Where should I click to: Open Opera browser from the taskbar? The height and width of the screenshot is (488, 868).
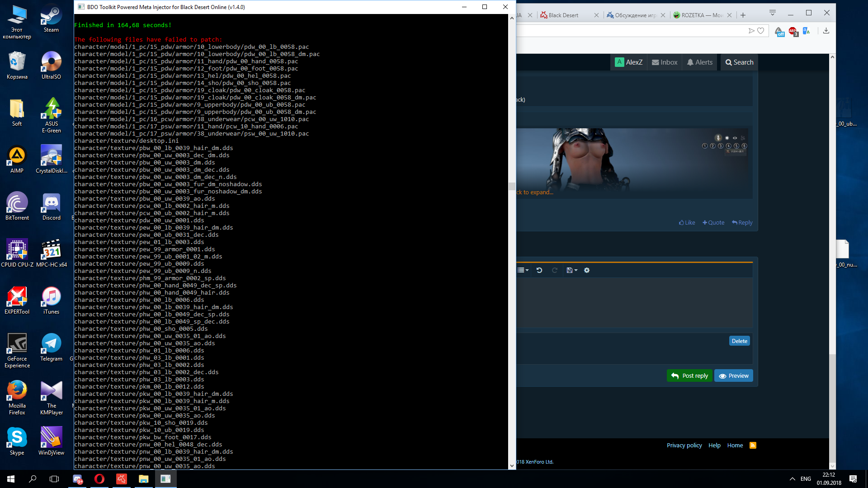tap(99, 479)
